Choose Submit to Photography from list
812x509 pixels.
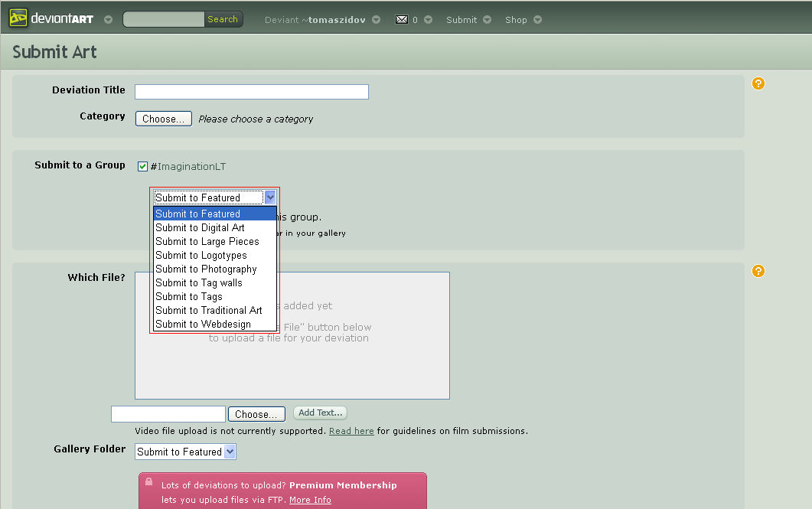pos(206,269)
